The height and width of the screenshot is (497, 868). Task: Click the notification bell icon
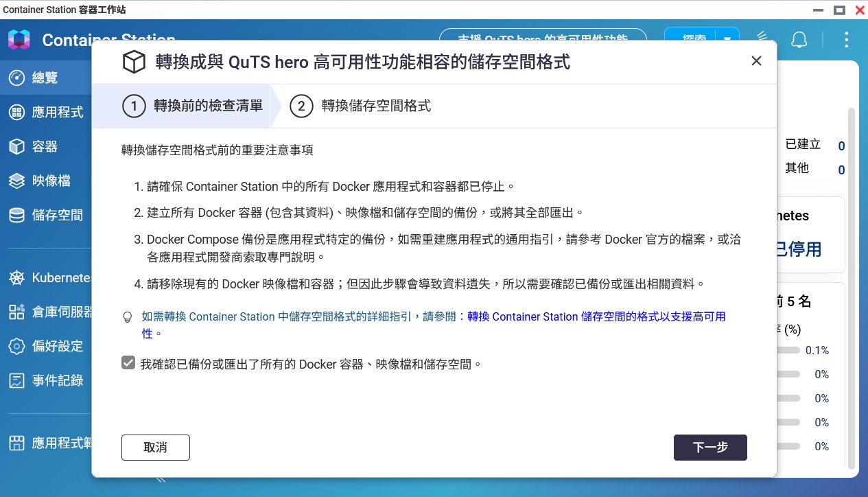click(x=799, y=40)
